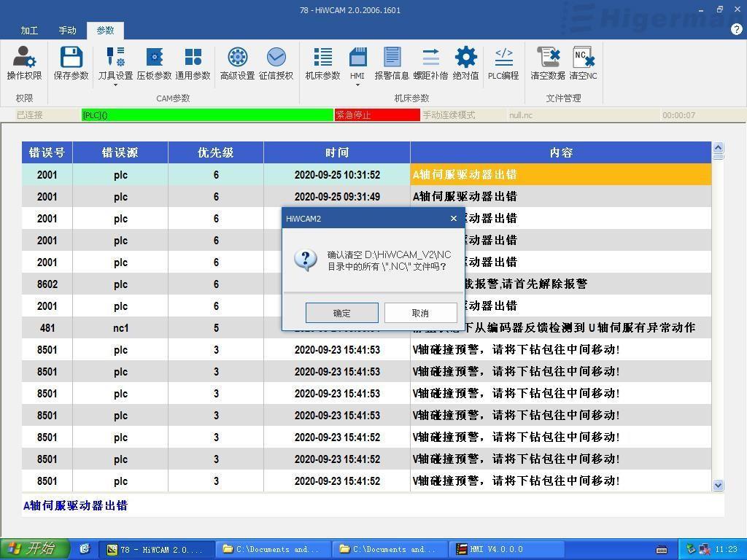Switch to 78 - HiWCAM 2.0 taskbar item
The width and height of the screenshot is (747, 560).
click(156, 550)
